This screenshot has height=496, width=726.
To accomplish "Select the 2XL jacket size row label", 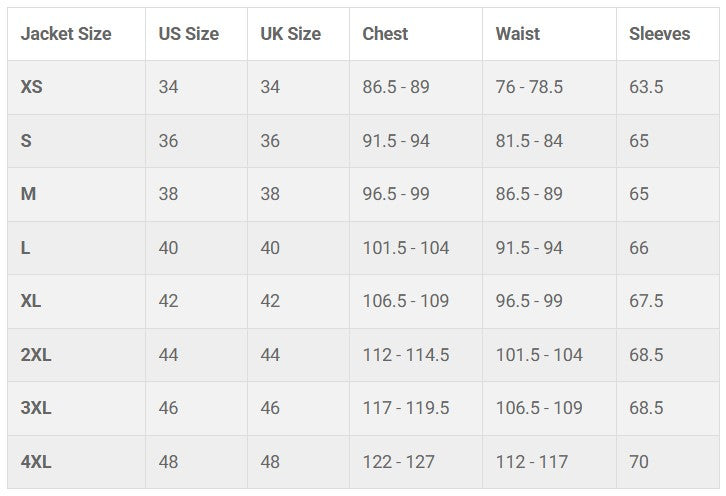I will [36, 355].
